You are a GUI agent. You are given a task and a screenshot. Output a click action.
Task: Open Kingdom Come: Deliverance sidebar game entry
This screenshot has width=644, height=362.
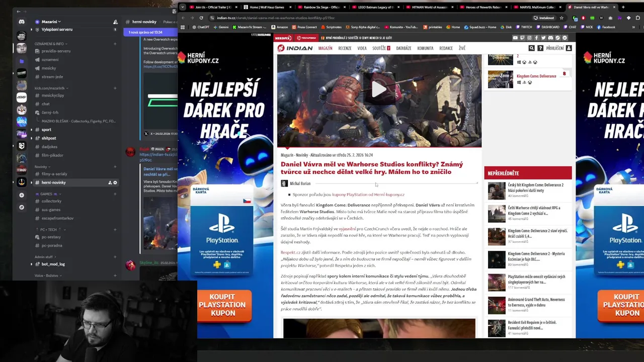pyautogui.click(x=529, y=79)
